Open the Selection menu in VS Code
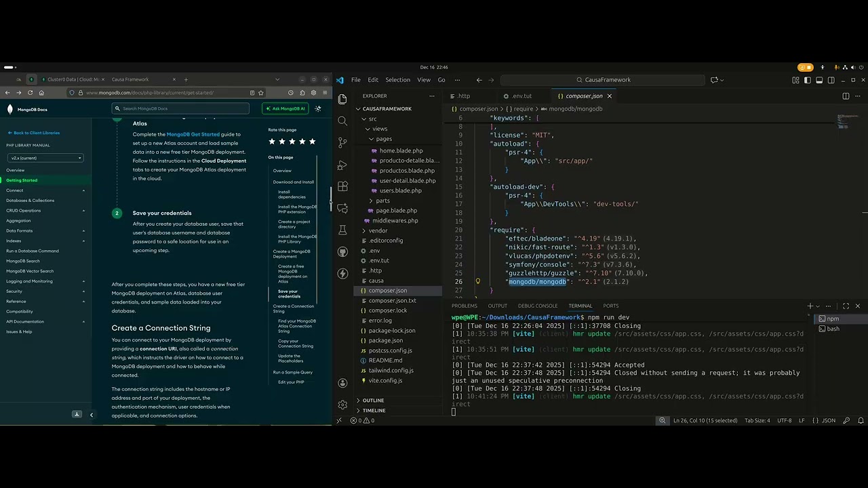This screenshot has height=488, width=868. coord(397,80)
